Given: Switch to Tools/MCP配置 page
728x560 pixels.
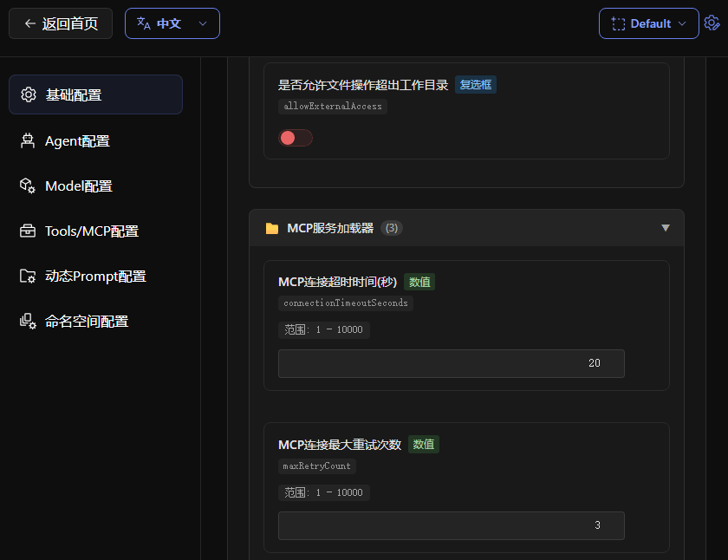Looking at the screenshot, I should [x=91, y=231].
